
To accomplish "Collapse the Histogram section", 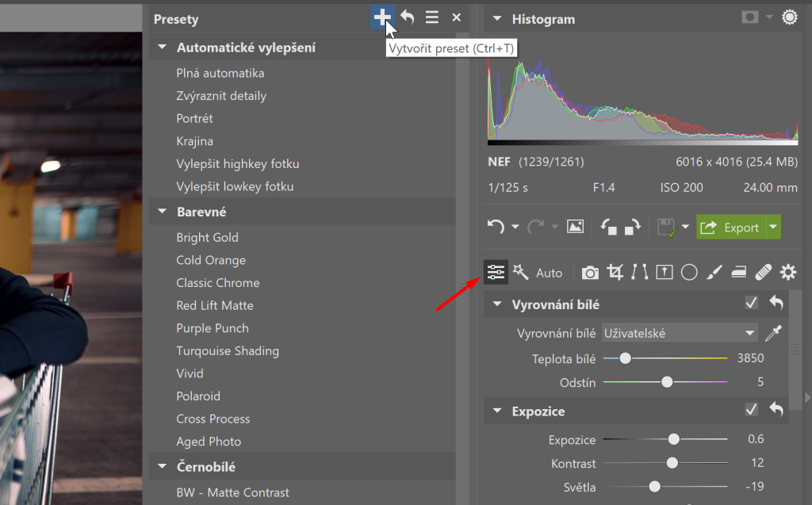I will point(497,19).
